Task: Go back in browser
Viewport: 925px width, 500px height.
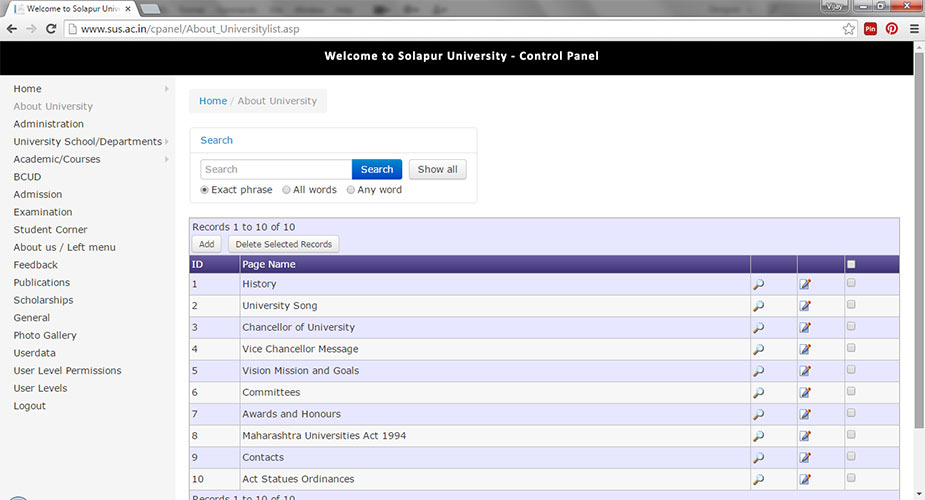Action: (12, 29)
